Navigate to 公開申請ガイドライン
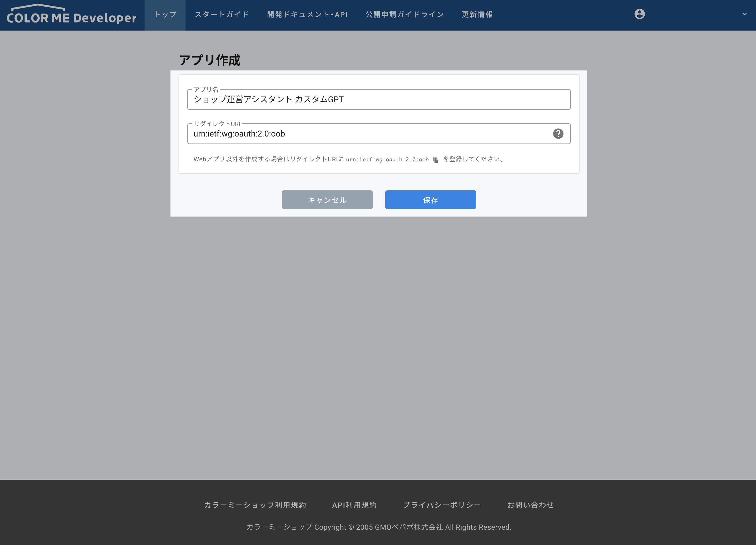 click(x=404, y=15)
